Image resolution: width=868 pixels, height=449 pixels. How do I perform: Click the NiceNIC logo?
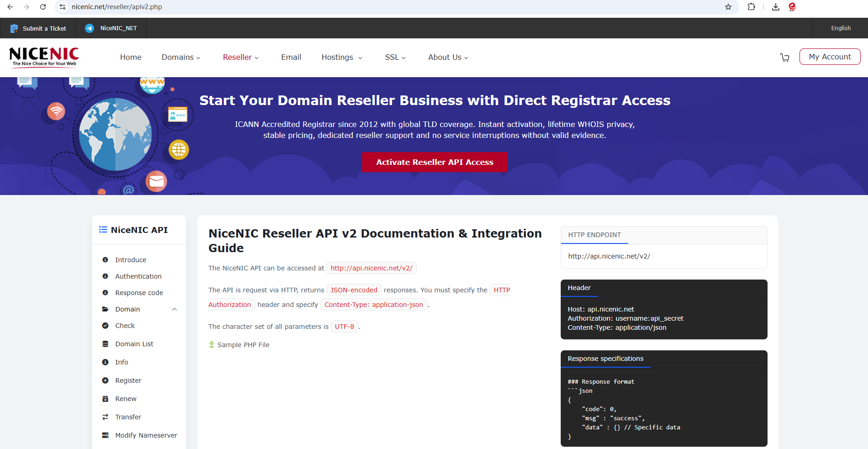(44, 57)
